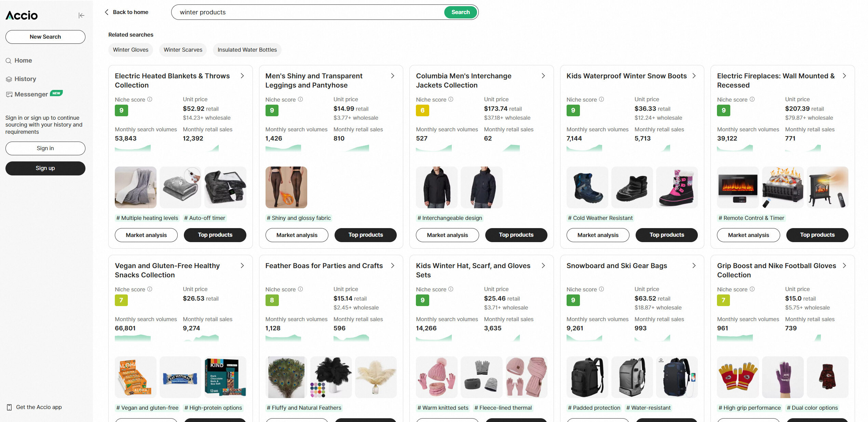
Task: Click the History stack icon
Action: [9, 79]
